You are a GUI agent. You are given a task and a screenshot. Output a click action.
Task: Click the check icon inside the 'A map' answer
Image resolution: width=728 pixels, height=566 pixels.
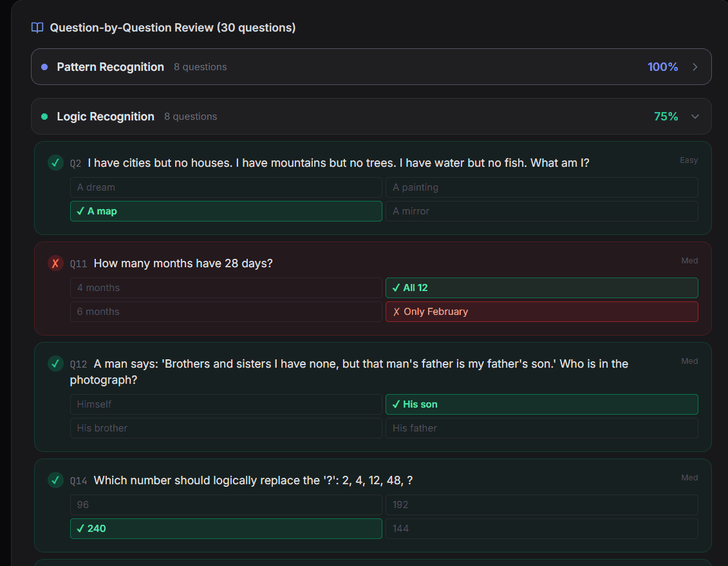tap(80, 211)
